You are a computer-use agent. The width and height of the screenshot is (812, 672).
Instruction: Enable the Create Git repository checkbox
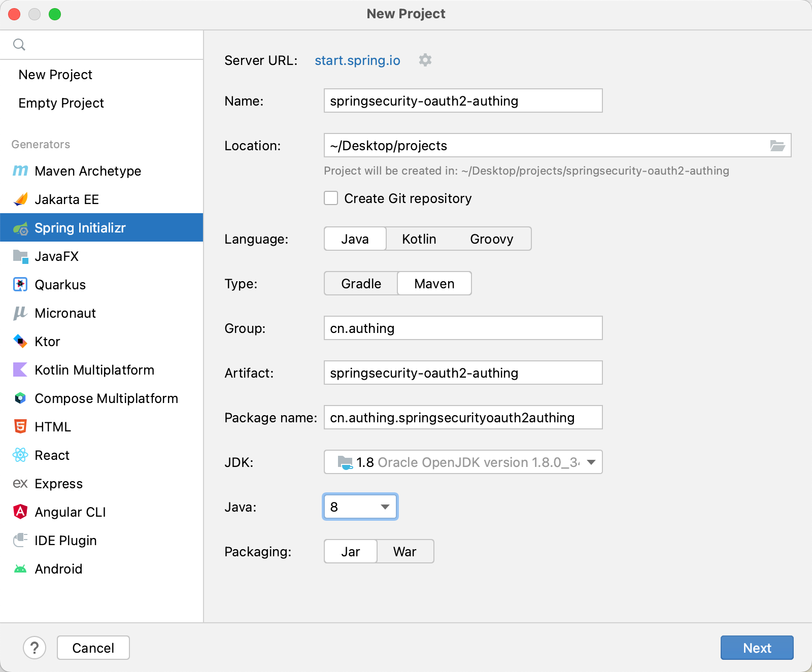(x=330, y=198)
